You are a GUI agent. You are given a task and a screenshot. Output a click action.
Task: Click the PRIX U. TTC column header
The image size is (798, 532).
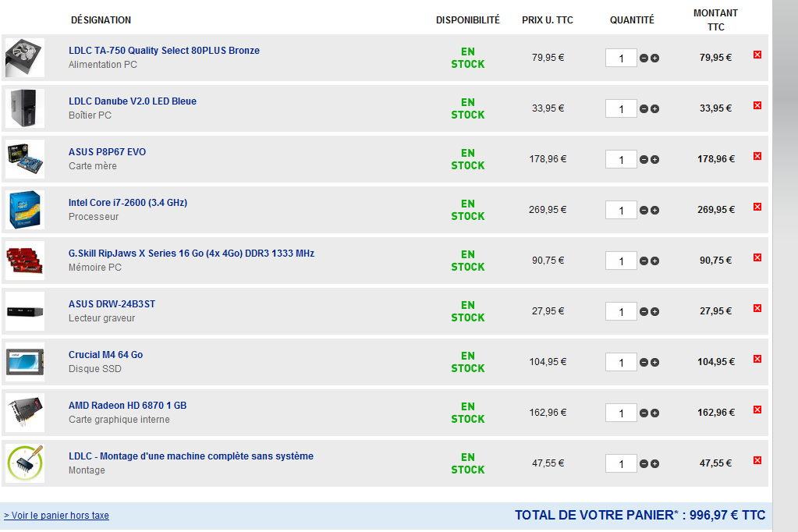tap(547, 20)
